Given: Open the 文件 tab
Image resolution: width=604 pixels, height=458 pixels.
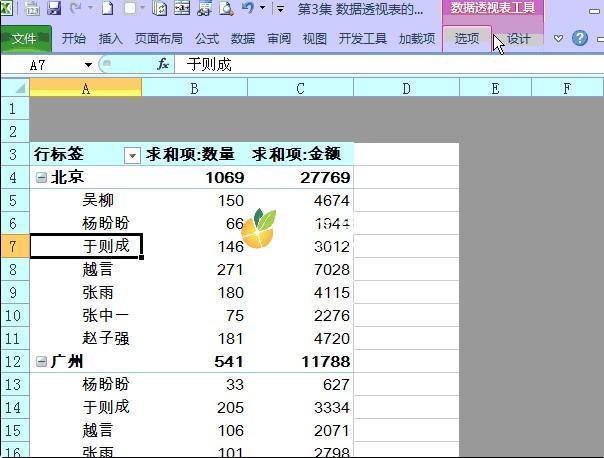Looking at the screenshot, I should point(24,39).
